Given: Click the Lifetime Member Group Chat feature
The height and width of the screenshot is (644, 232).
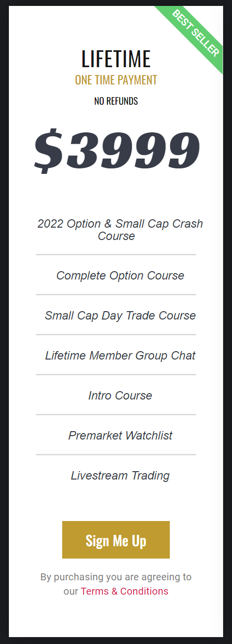Looking at the screenshot, I should (120, 356).
